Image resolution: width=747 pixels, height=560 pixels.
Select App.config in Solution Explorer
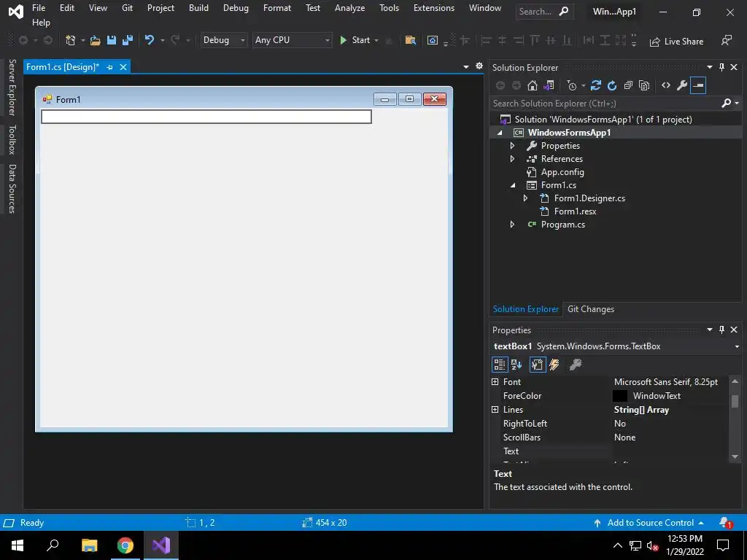coord(562,172)
